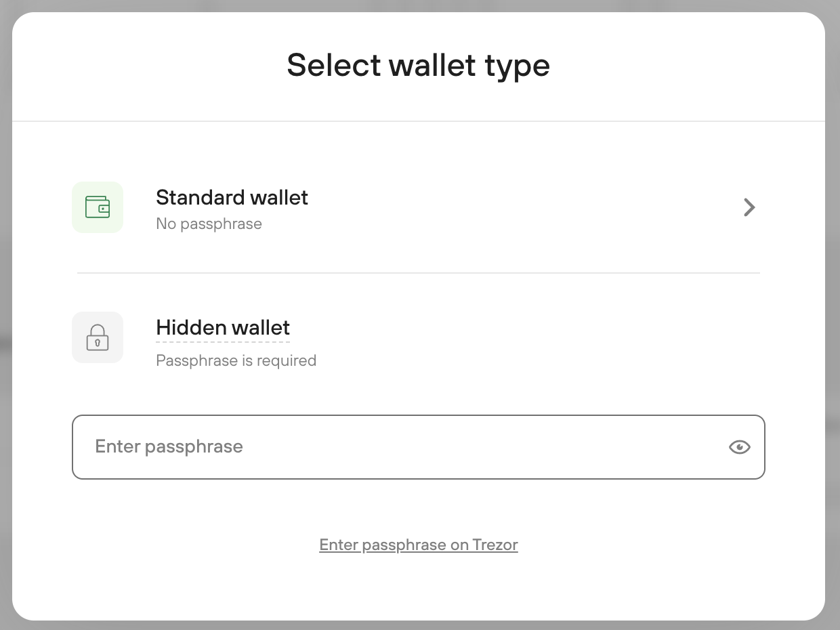Click the blank space between the Standard wallet text and chevron

tap(525, 207)
